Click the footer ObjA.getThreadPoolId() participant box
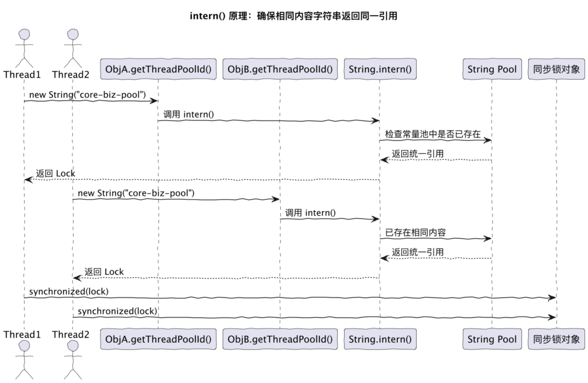This screenshot has width=588, height=383. pos(158,339)
